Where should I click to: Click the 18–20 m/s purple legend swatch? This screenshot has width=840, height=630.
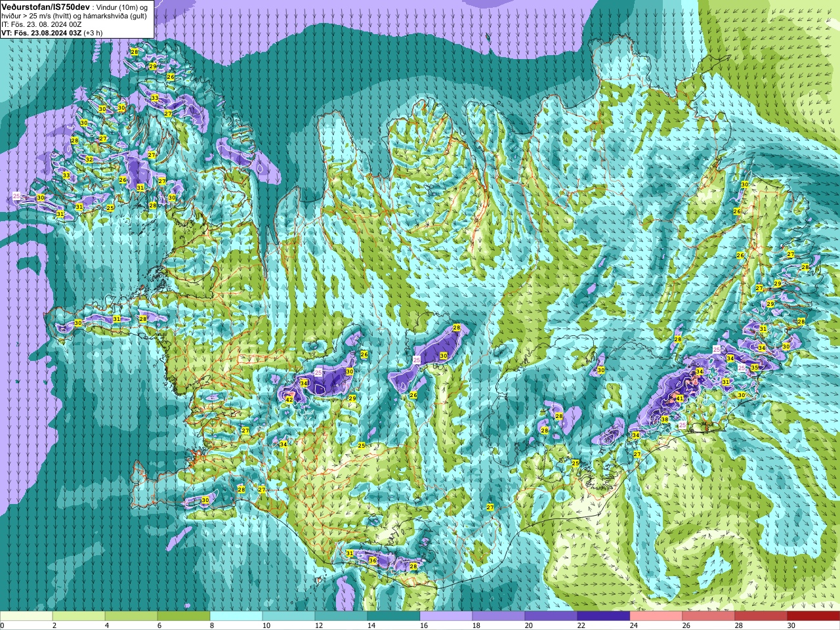[499, 616]
